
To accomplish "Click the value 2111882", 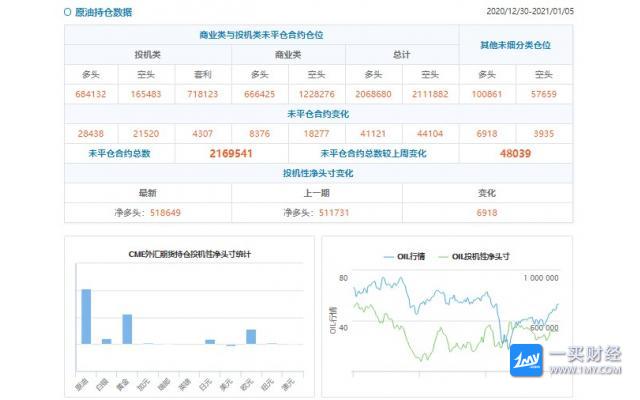I will (x=430, y=94).
